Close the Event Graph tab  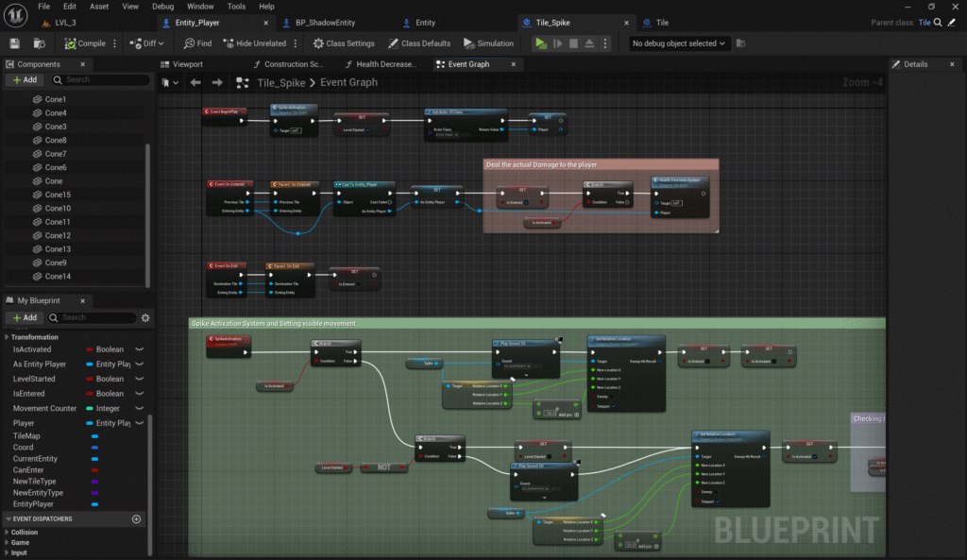coord(513,64)
